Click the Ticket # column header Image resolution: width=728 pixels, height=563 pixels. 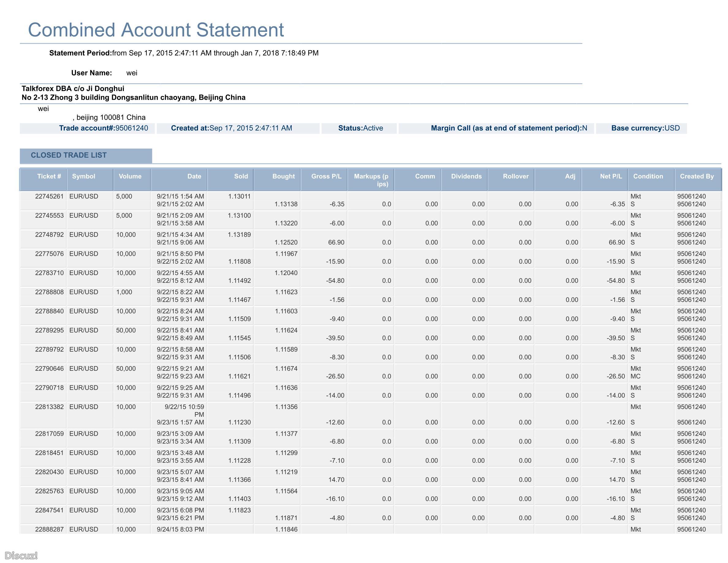point(43,180)
